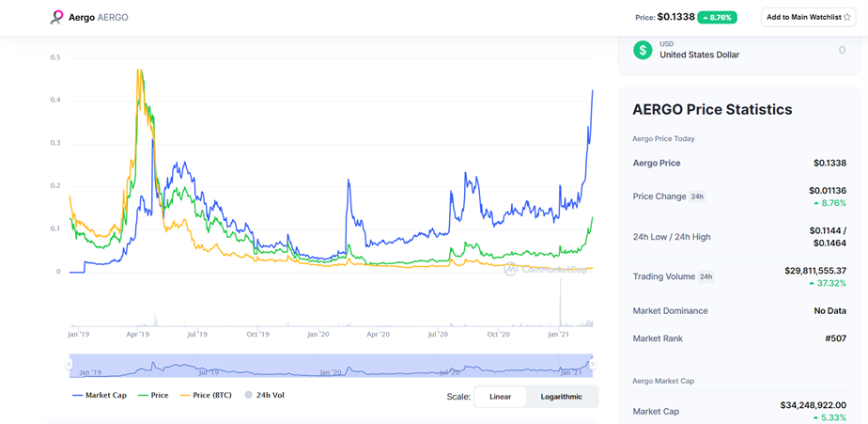This screenshot has height=424, width=868.
Task: Click the United States Dollar label
Action: point(699,55)
